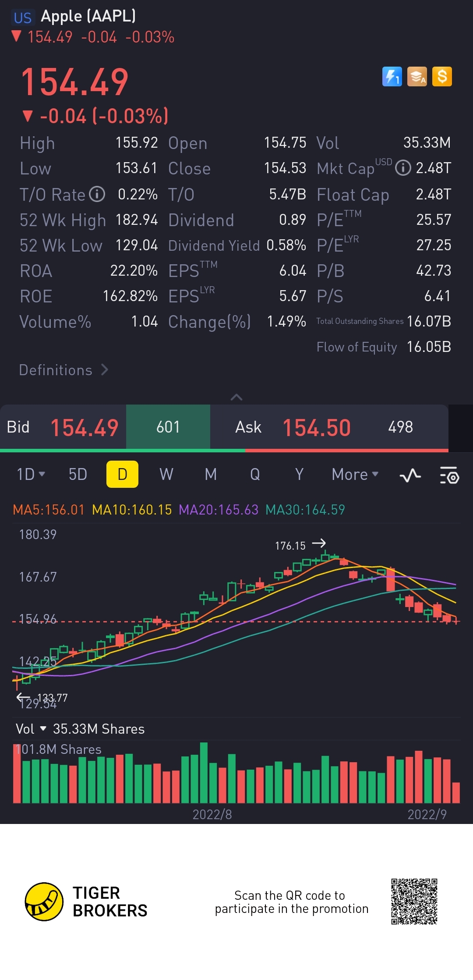Screen dimensions: 473x980
Task: Open chart settings icon with eye
Action: (x=449, y=475)
